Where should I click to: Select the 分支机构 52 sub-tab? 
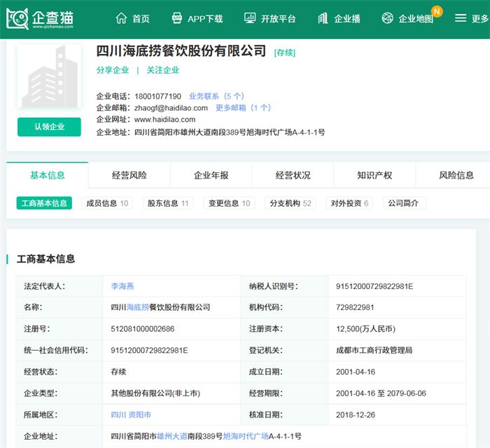pos(290,203)
